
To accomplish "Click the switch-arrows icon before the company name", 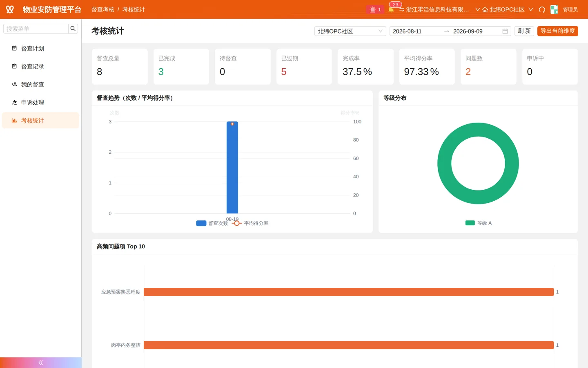I will 402,9.
